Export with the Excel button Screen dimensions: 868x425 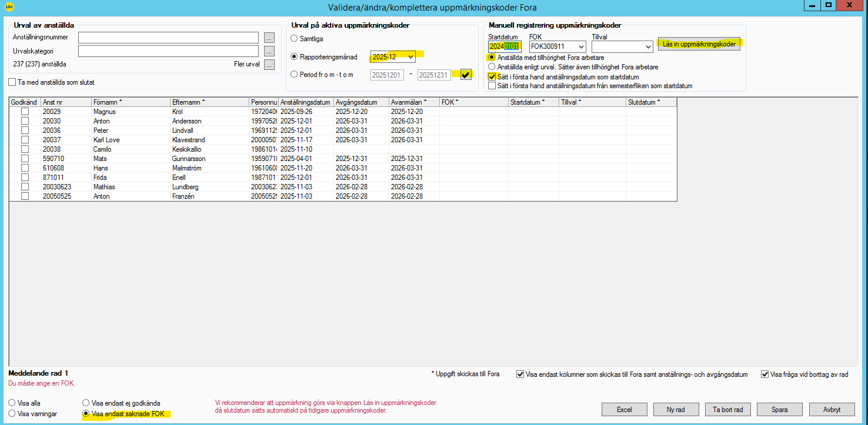click(x=624, y=410)
